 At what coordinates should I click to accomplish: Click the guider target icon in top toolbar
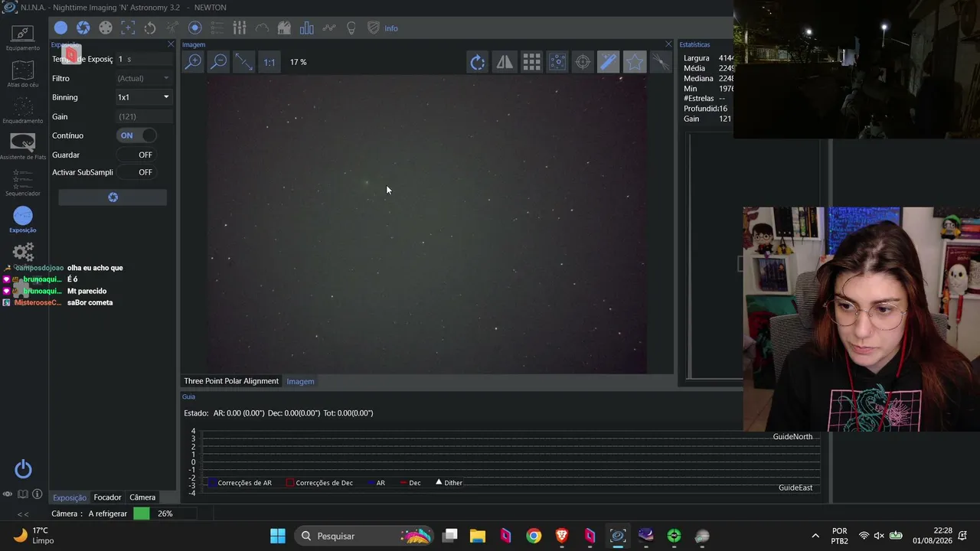[194, 28]
